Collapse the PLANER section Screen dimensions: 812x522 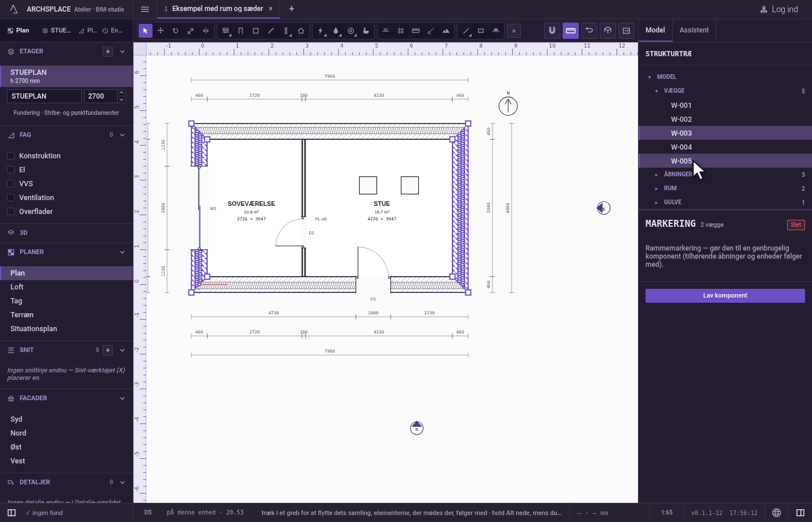click(122, 252)
